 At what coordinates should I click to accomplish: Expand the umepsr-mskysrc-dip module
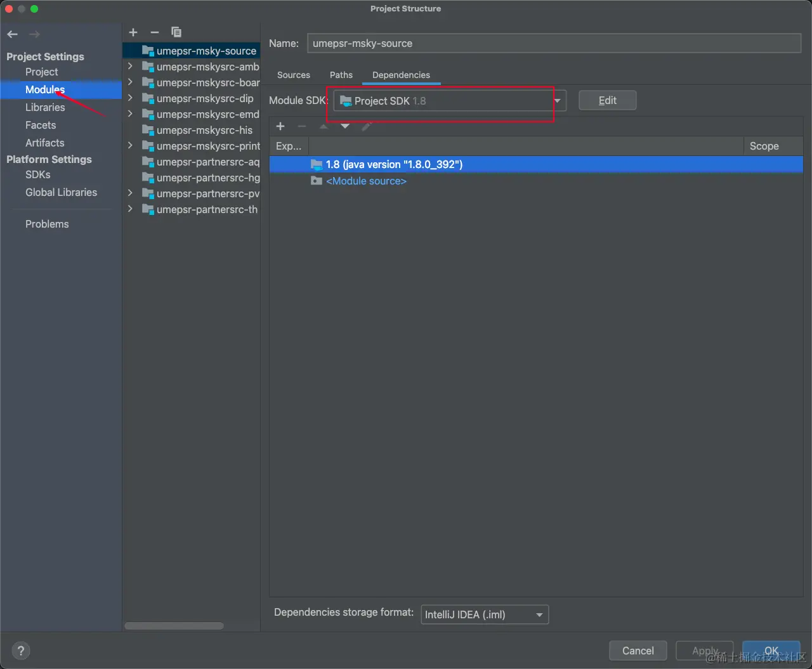tap(130, 98)
